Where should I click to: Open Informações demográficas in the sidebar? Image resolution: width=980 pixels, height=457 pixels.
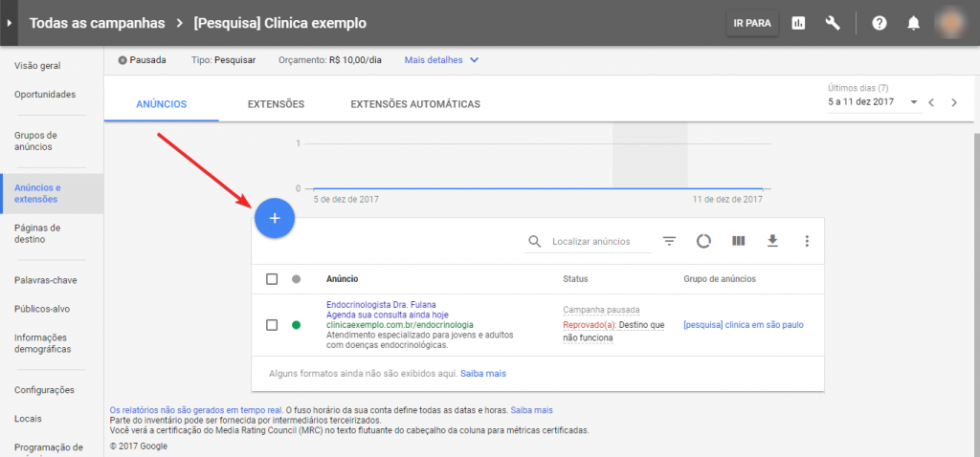(42, 343)
